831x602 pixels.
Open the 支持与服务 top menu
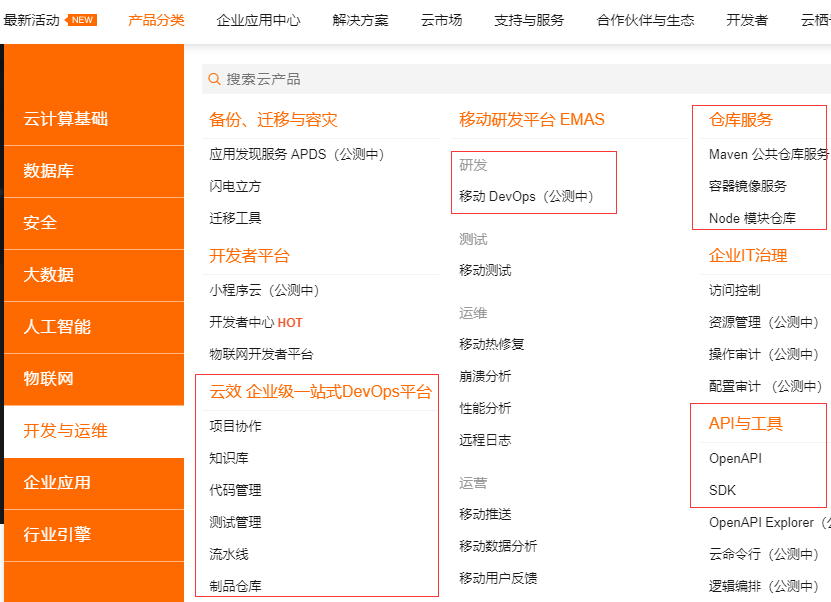coord(529,20)
